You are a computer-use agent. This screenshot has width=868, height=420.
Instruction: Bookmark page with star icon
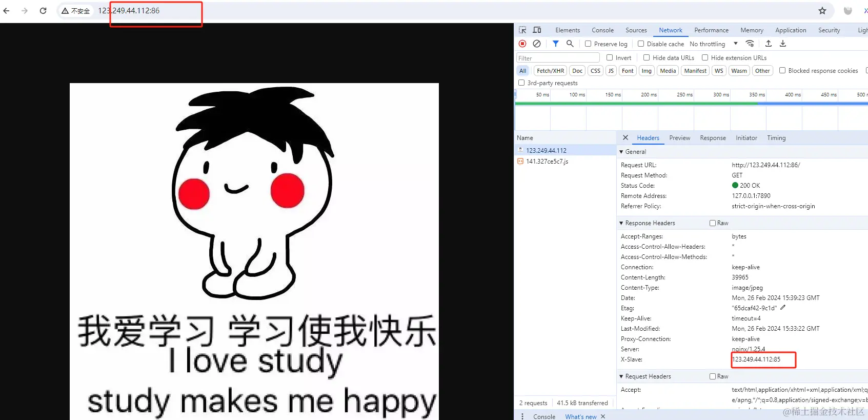(822, 10)
